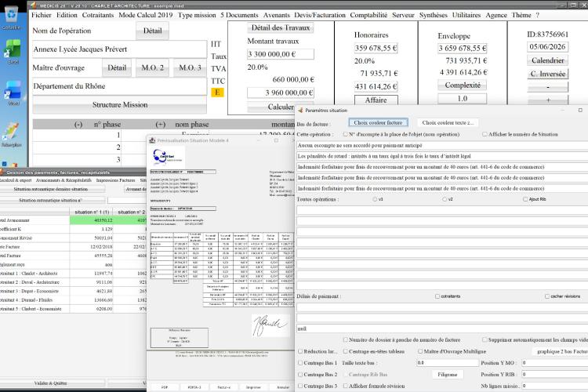Screen dimensions: 588x392
Task: Click the minus button under C. Inversée
Action: [547, 87]
